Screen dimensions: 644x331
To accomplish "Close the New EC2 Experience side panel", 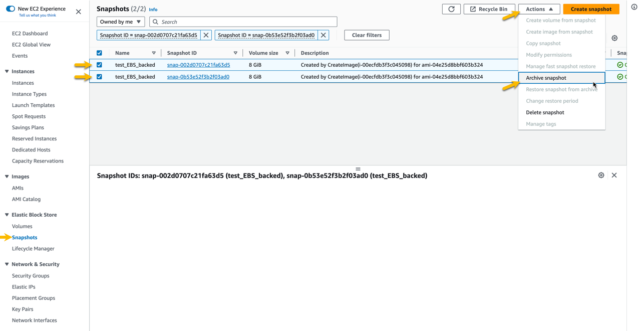I will click(78, 12).
